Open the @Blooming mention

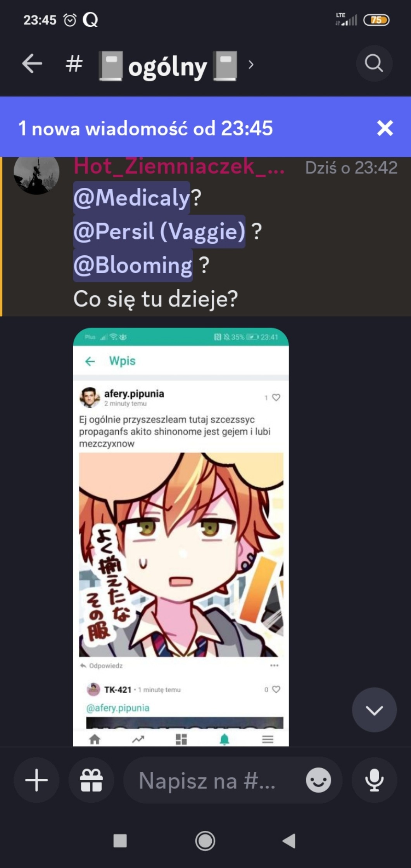click(133, 265)
